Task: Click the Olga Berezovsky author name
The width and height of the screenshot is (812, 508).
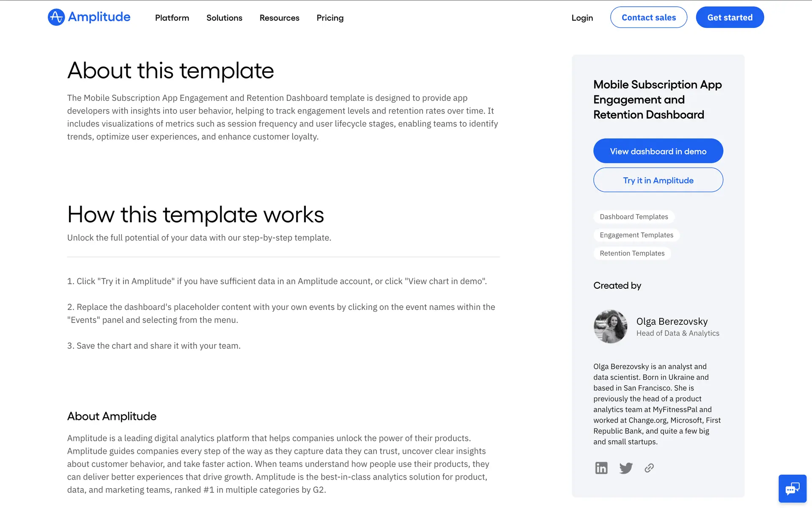Action: [672, 321]
